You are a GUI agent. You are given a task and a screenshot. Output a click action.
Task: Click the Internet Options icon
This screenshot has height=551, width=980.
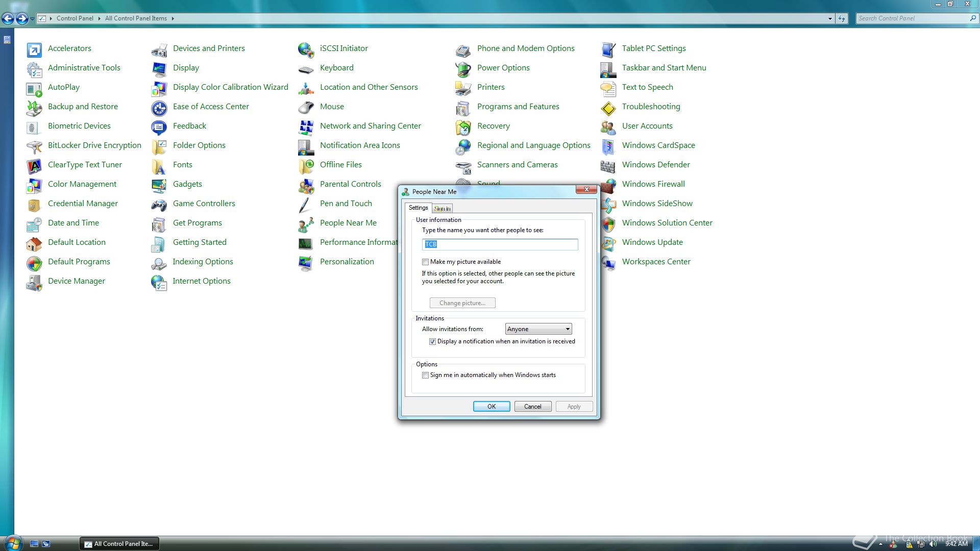click(159, 282)
